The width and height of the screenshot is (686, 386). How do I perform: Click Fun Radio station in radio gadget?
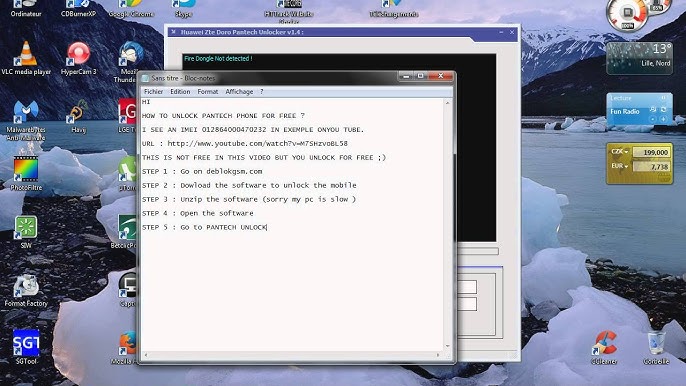[x=625, y=112]
